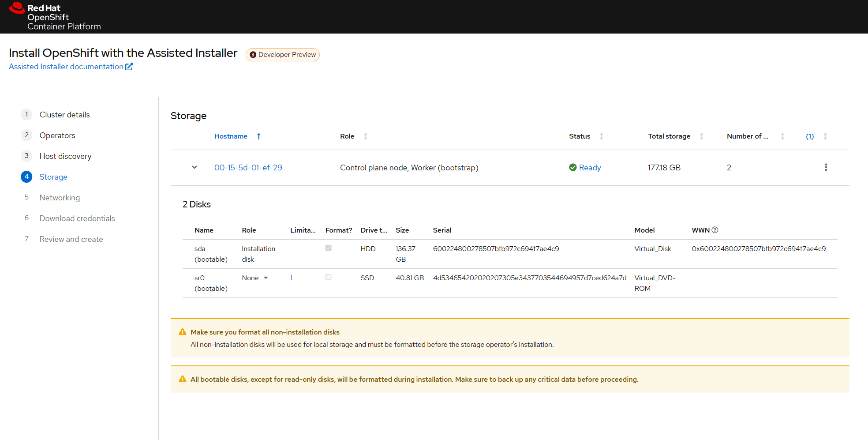The height and width of the screenshot is (440, 868).
Task: Click the Developer Preview badge
Action: 283,55
